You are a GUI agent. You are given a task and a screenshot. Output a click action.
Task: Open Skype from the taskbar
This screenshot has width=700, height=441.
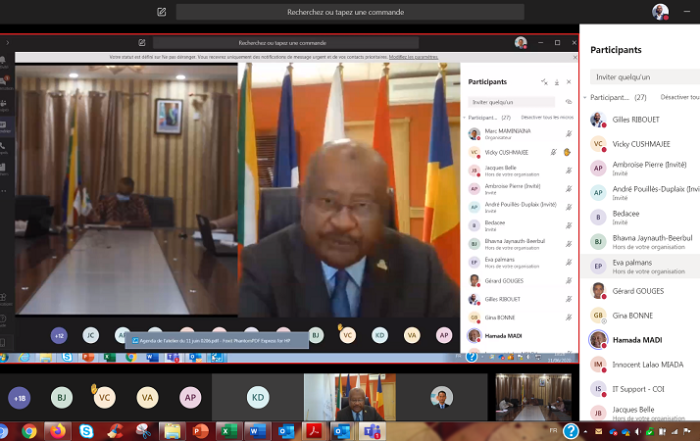(86, 431)
